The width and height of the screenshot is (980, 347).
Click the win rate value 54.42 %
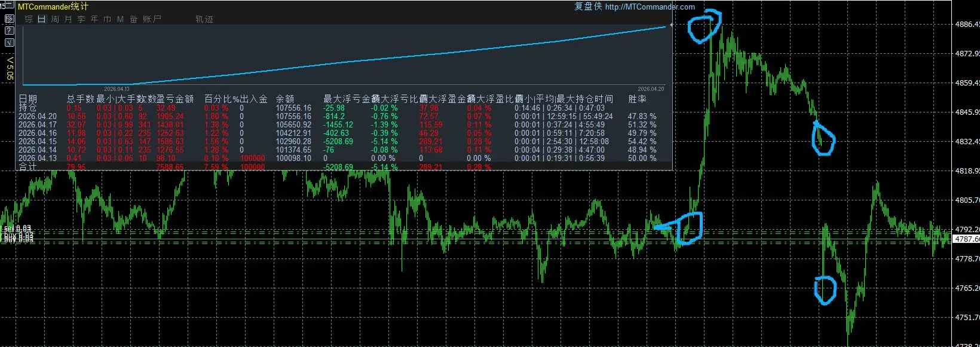pyautogui.click(x=642, y=142)
